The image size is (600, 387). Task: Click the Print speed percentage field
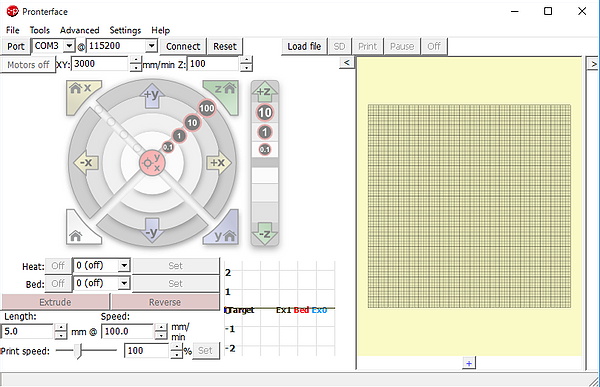pyautogui.click(x=146, y=351)
